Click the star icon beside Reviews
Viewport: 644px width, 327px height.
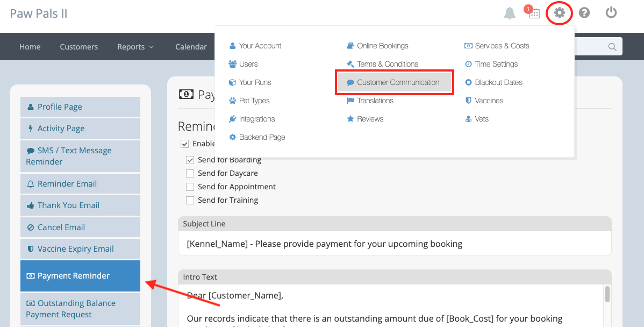(x=350, y=119)
